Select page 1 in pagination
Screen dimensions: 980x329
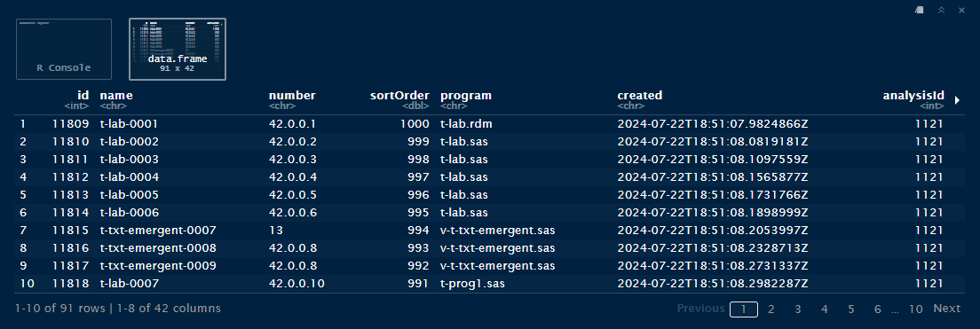(x=744, y=309)
